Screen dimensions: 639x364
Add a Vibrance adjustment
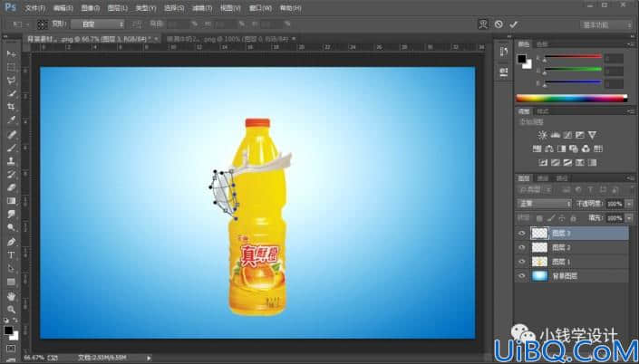click(x=592, y=135)
